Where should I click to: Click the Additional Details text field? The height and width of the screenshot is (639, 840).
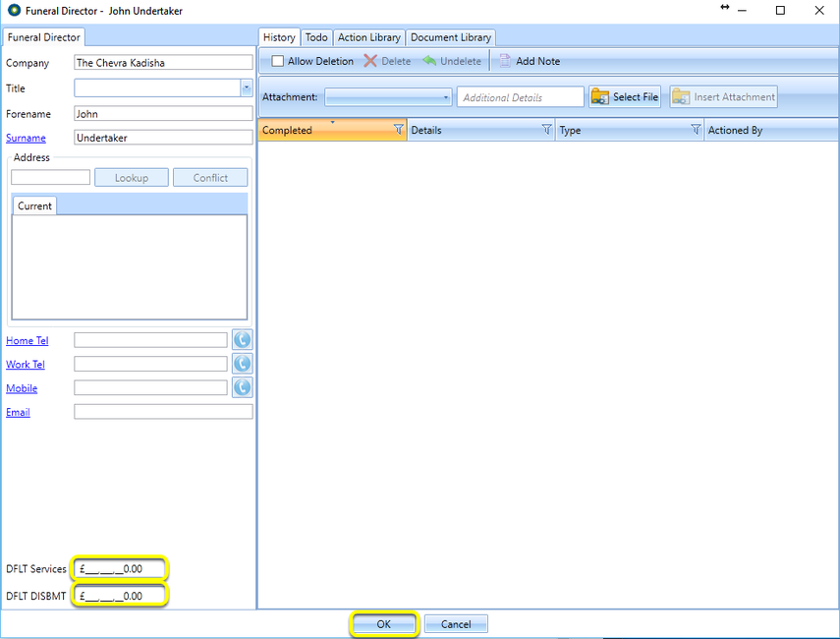[520, 97]
